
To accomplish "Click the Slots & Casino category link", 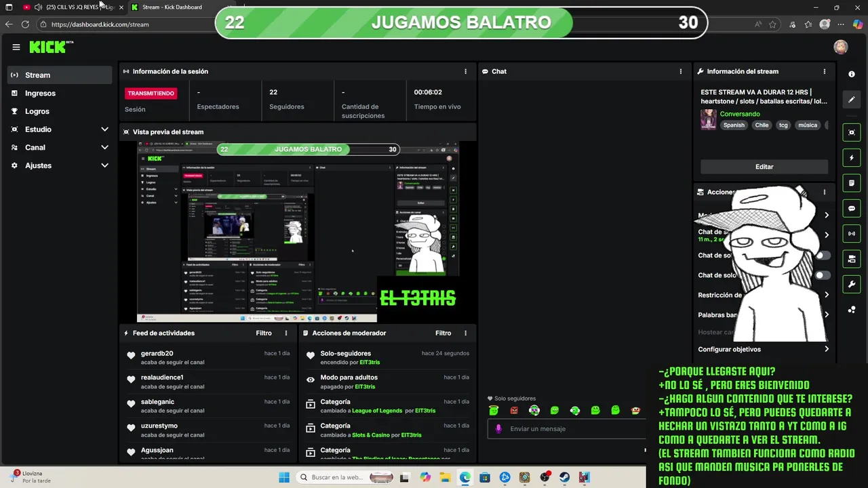I will point(376,435).
